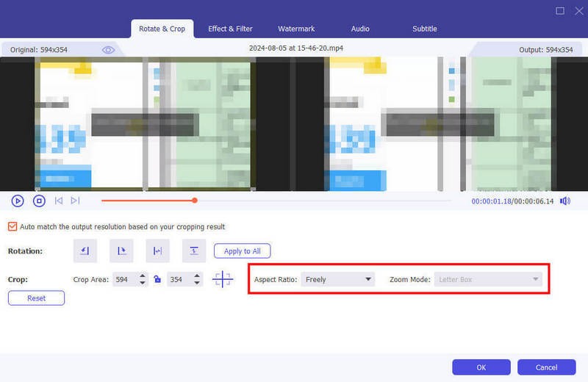Screen dimensions: 588x382
Task: Mute the volume speaker icon
Action: tap(564, 201)
